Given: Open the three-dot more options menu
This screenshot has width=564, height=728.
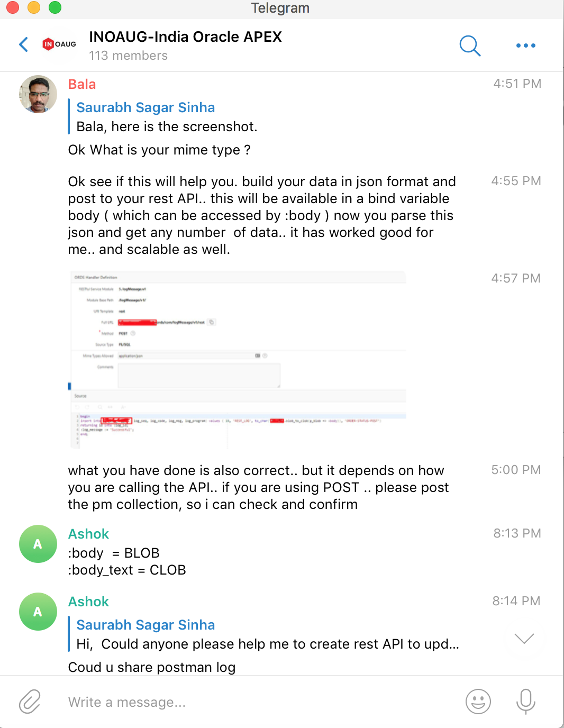Looking at the screenshot, I should coord(525,46).
